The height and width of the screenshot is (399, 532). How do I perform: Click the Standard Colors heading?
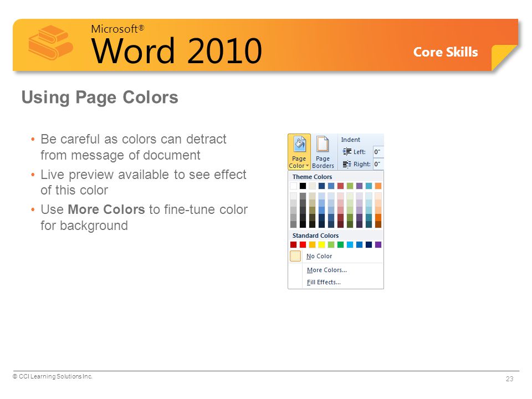pyautogui.click(x=315, y=236)
